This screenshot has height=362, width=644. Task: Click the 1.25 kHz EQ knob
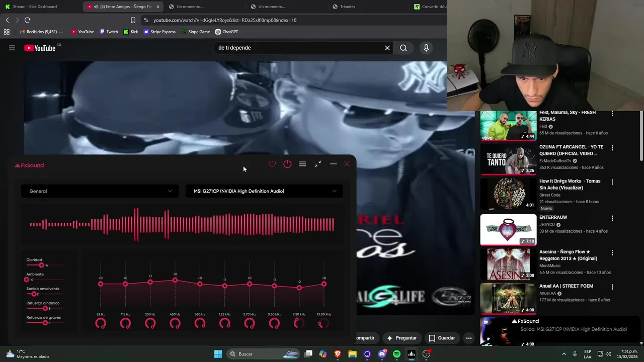tap(225, 324)
